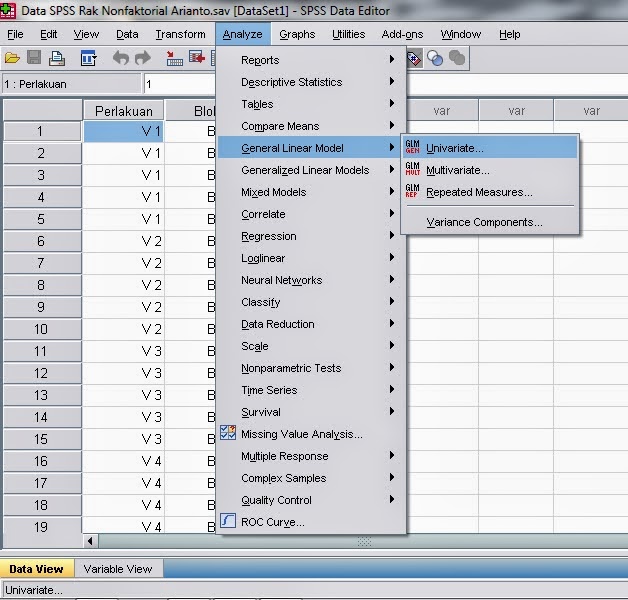Expand the Loglinear submenu arrow
The height and width of the screenshot is (600, 628).
click(x=392, y=258)
